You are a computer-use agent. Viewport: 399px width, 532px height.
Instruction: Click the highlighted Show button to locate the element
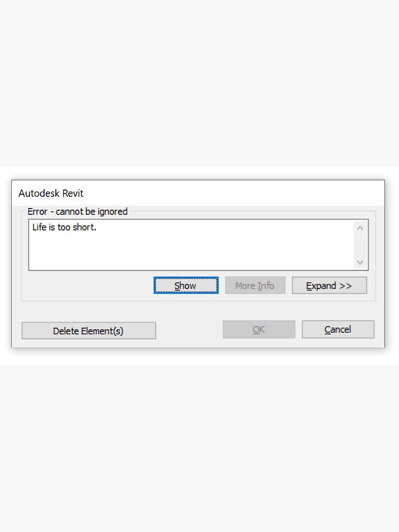tap(186, 285)
